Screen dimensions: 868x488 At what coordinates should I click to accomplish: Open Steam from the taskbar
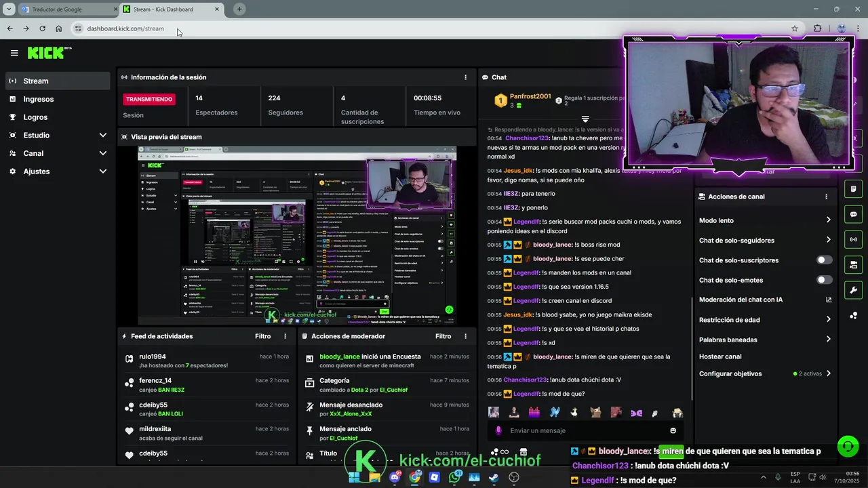tap(494, 477)
